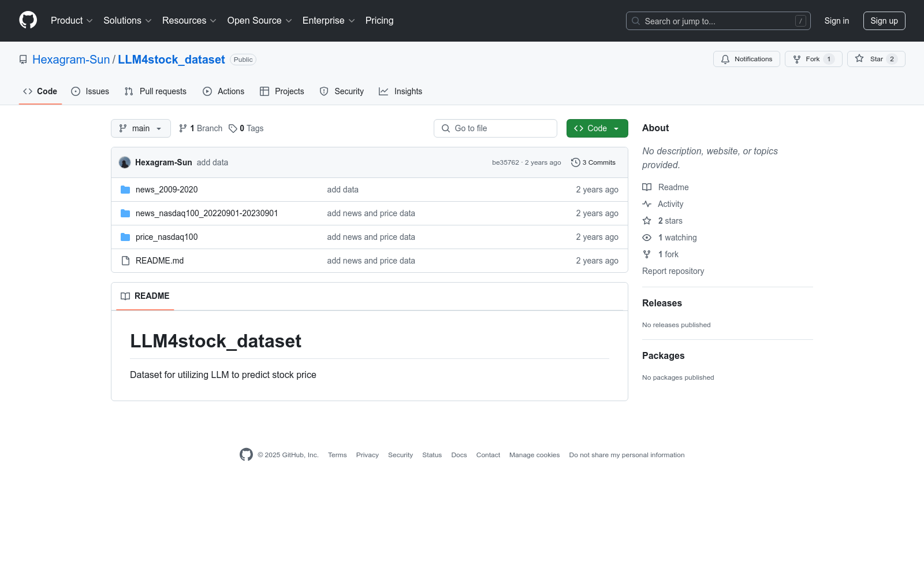
Task: Click the GitHub logo in header
Action: pyautogui.click(x=28, y=20)
